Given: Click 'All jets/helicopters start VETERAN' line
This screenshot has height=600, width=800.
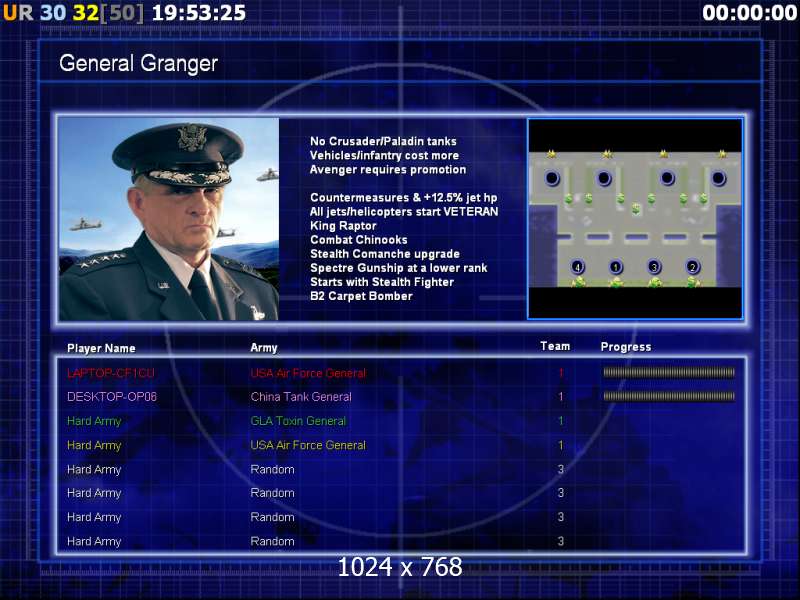Looking at the screenshot, I should [404, 212].
